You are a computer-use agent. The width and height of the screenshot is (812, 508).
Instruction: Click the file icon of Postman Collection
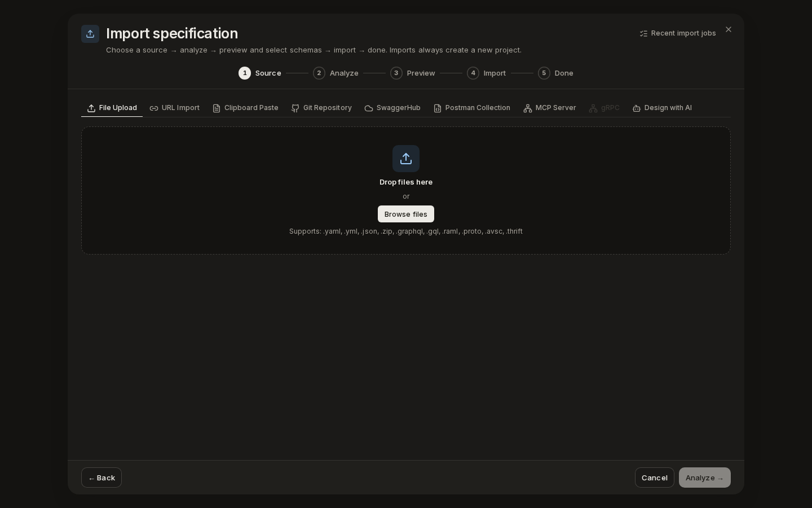pos(438,108)
